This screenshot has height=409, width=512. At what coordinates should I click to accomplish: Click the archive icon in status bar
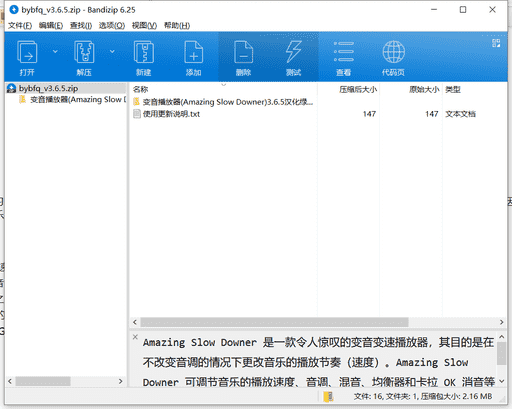tap(328, 396)
